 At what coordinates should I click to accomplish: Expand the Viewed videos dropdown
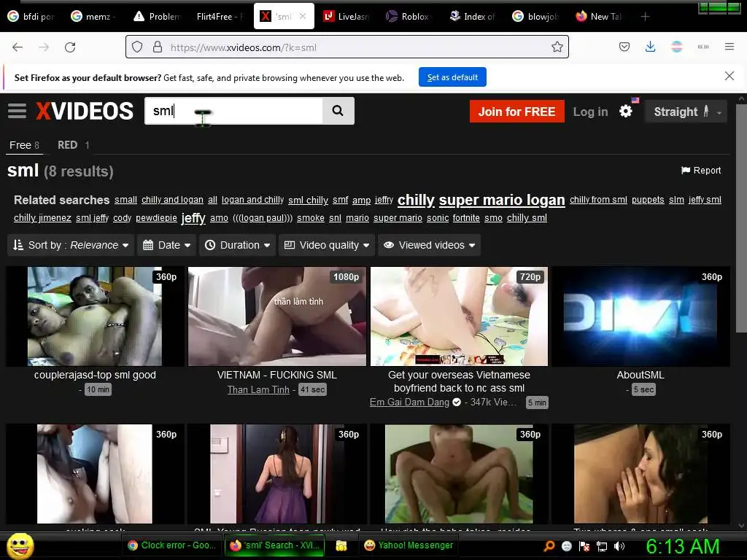pos(429,245)
